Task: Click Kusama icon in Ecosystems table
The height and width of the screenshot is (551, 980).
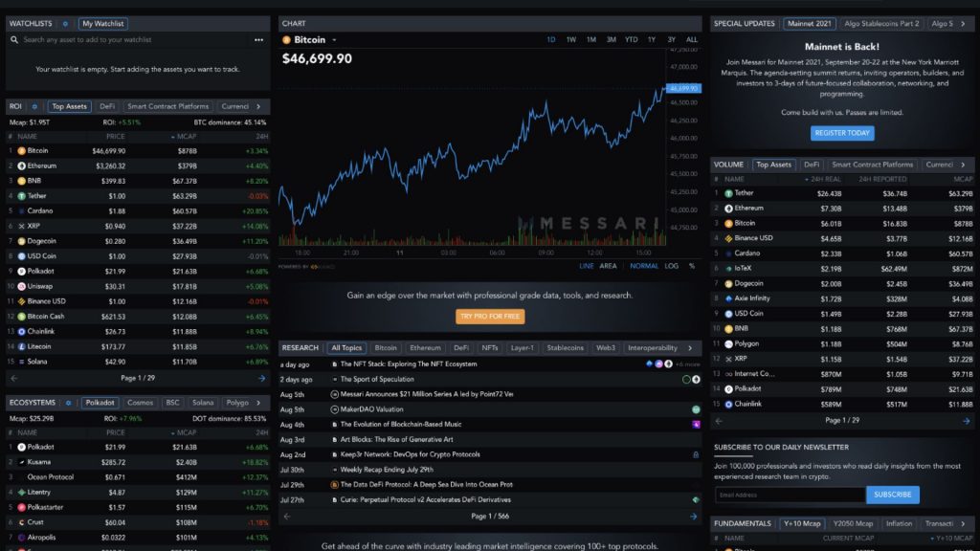Action: 21,462
